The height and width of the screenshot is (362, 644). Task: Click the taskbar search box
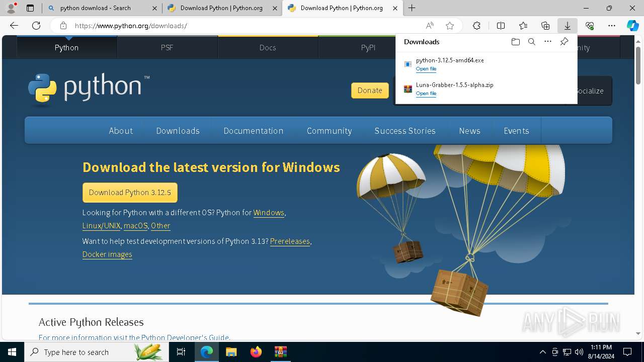pyautogui.click(x=97, y=352)
